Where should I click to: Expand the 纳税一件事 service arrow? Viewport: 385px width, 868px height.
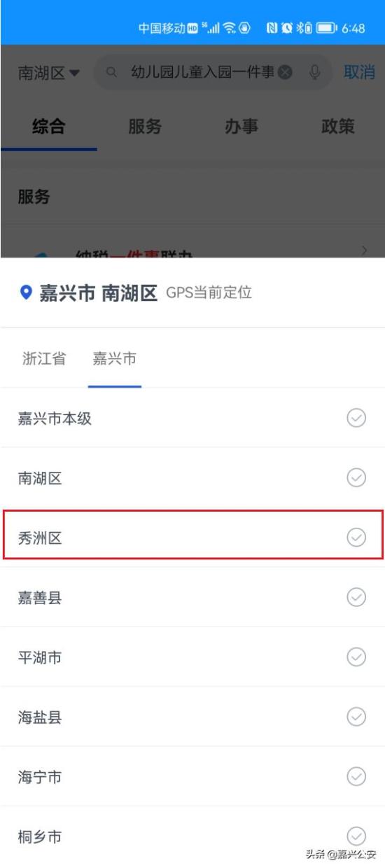[364, 251]
